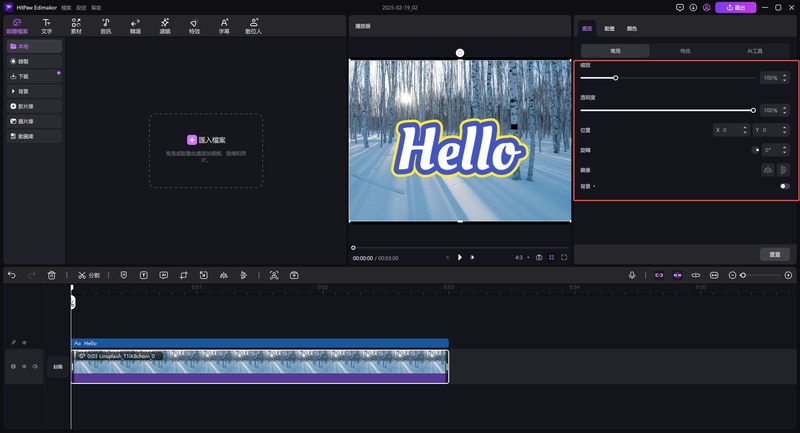Toggle the lock icon on the video track
The height and width of the screenshot is (433, 800).
coord(13,367)
